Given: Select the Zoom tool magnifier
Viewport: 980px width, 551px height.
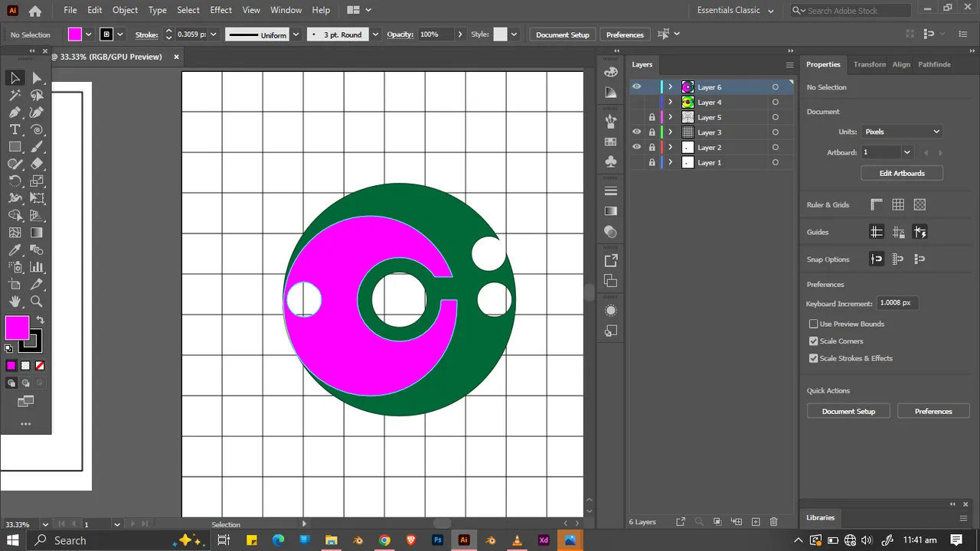Looking at the screenshot, I should coord(37,302).
